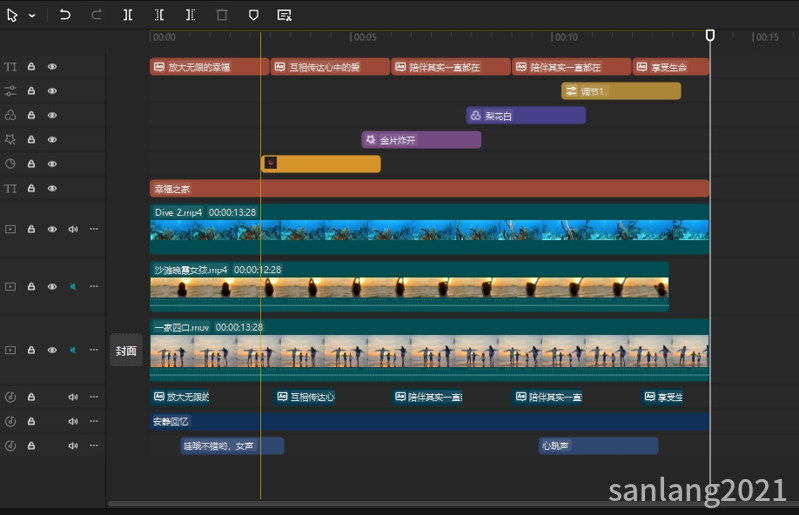799x515 pixels.
Task: Select the Dive 2.mp4 video clip
Action: 429,229
